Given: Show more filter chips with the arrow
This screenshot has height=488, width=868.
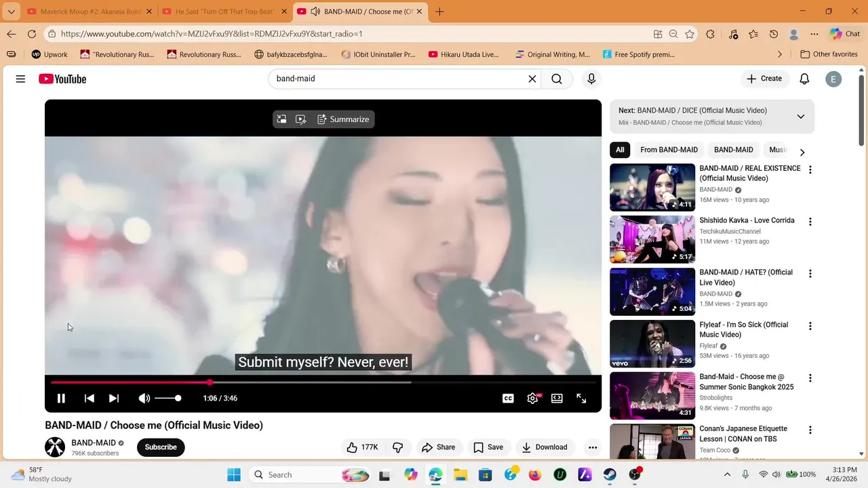Looking at the screenshot, I should coord(802,152).
